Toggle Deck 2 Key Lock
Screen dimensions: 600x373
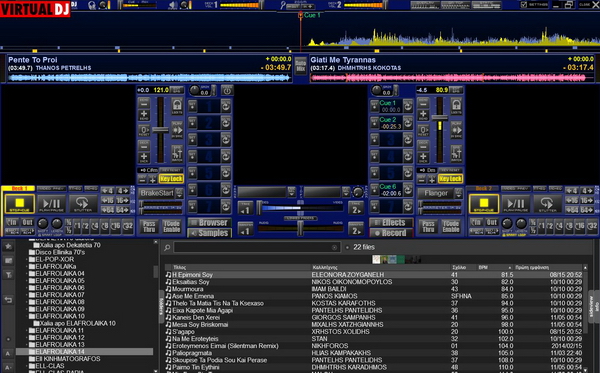(x=450, y=179)
